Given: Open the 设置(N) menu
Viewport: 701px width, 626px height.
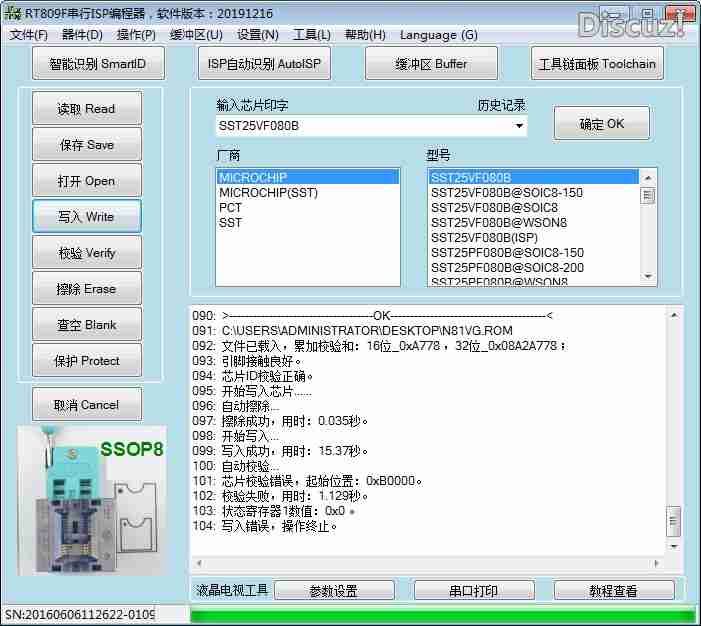Looking at the screenshot, I should pyautogui.click(x=258, y=35).
